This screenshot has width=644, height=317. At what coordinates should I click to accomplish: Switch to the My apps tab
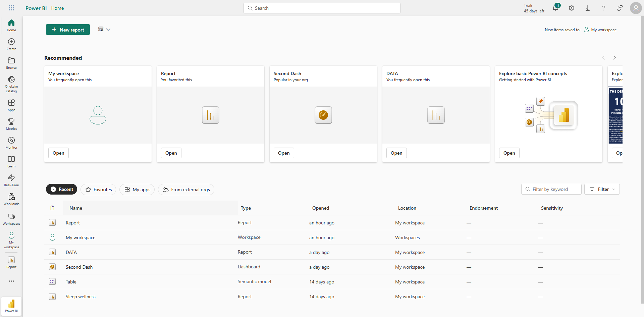pyautogui.click(x=137, y=190)
